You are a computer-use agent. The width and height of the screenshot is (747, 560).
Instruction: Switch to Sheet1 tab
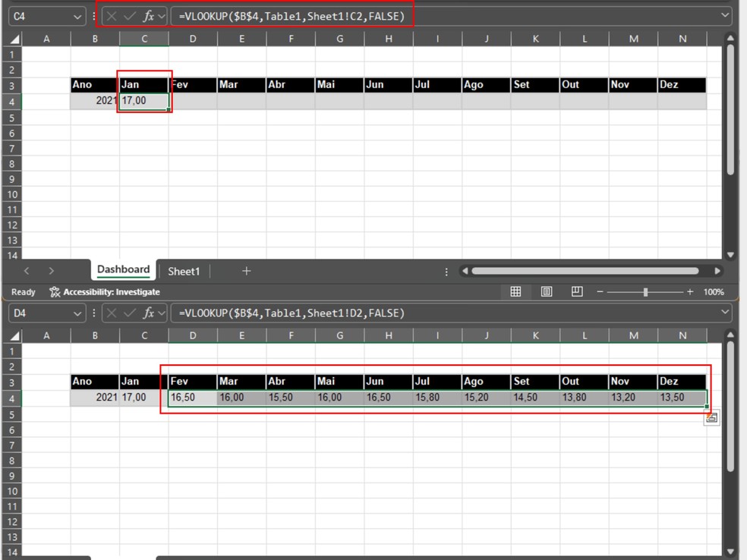(x=184, y=272)
